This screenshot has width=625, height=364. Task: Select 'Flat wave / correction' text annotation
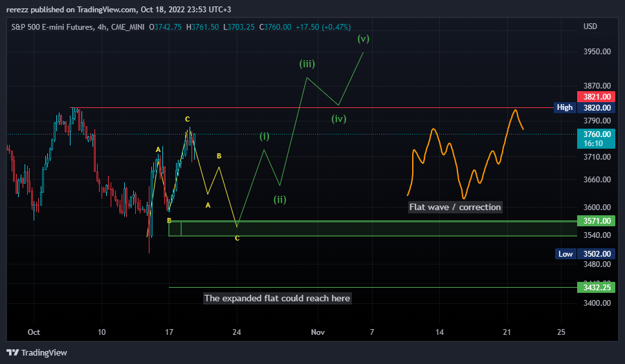455,207
